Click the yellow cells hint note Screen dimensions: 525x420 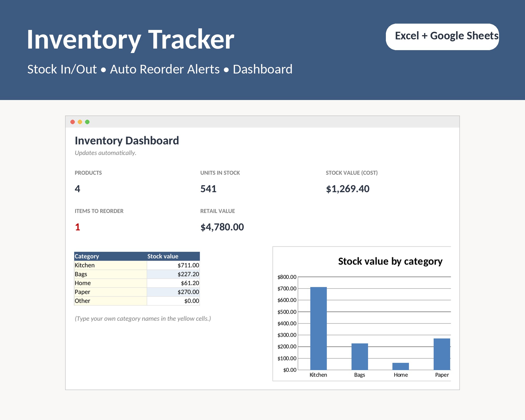click(x=143, y=319)
